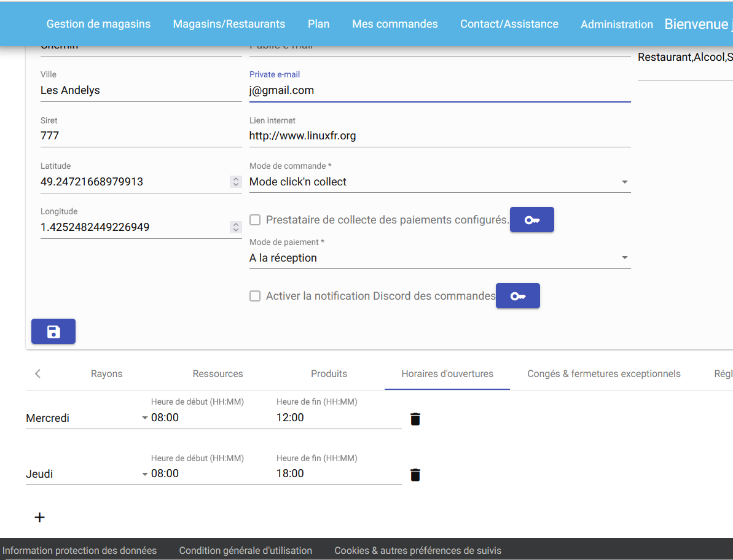Change the Jeudi day selector

[87, 474]
